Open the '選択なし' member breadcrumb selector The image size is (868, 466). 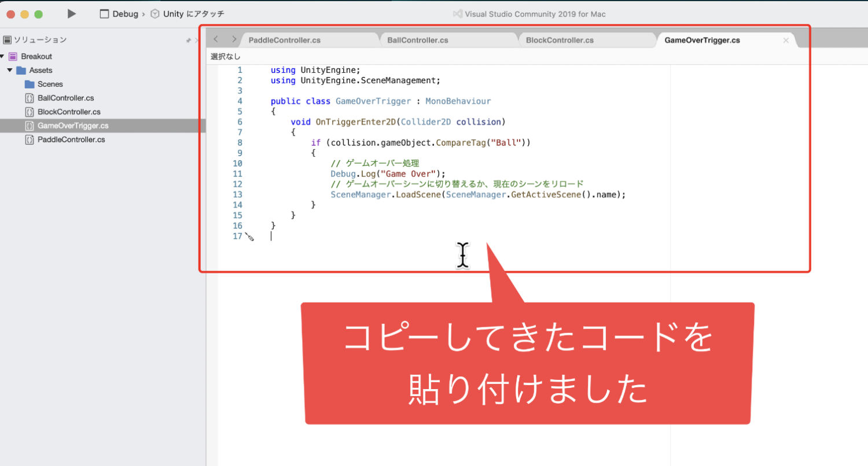[x=226, y=57]
